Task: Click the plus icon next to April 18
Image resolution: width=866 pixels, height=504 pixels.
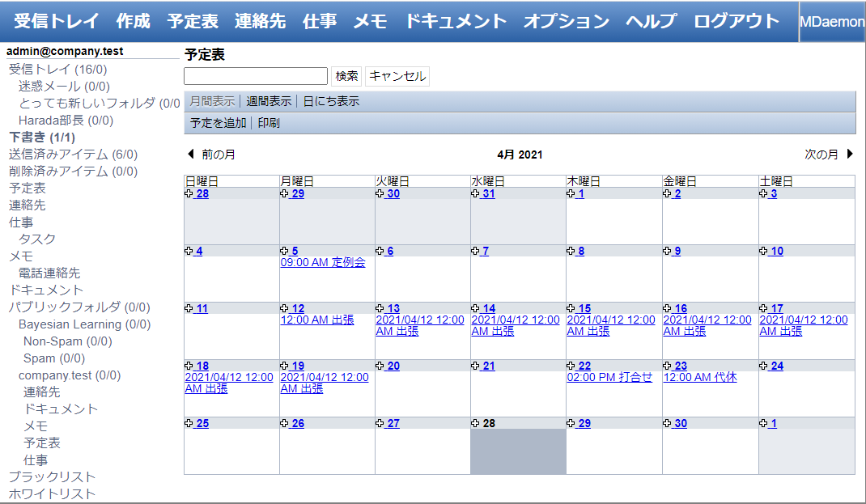Action: pyautogui.click(x=189, y=366)
